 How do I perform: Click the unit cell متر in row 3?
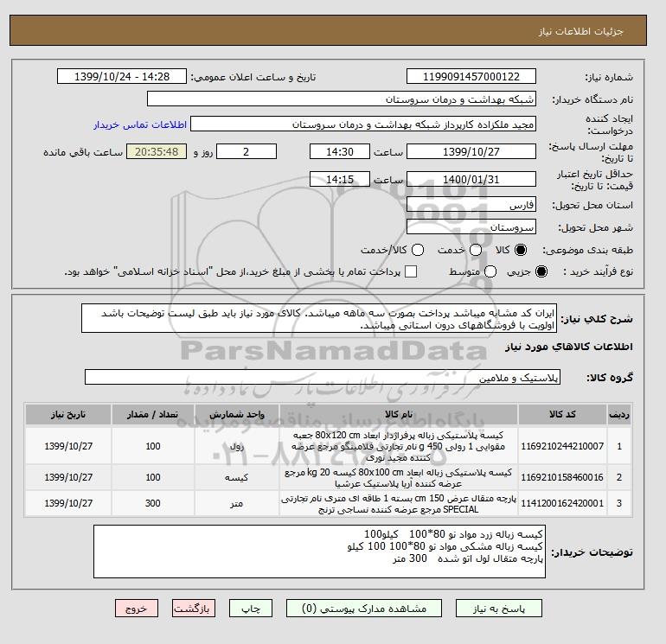coord(237,503)
